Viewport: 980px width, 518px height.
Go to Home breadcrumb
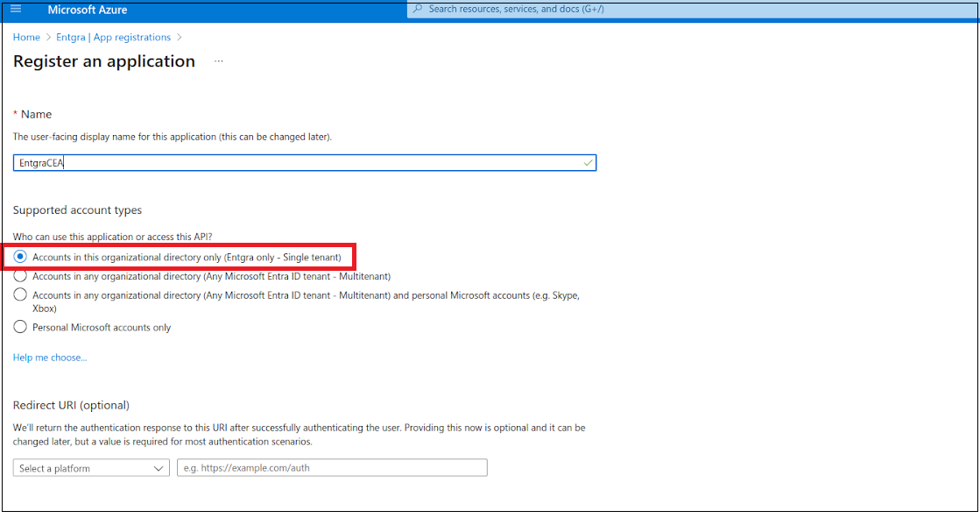tap(26, 38)
